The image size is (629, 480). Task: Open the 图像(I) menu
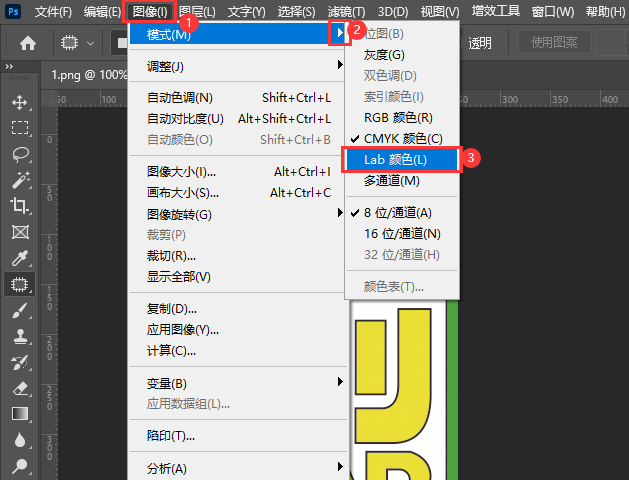[x=150, y=12]
